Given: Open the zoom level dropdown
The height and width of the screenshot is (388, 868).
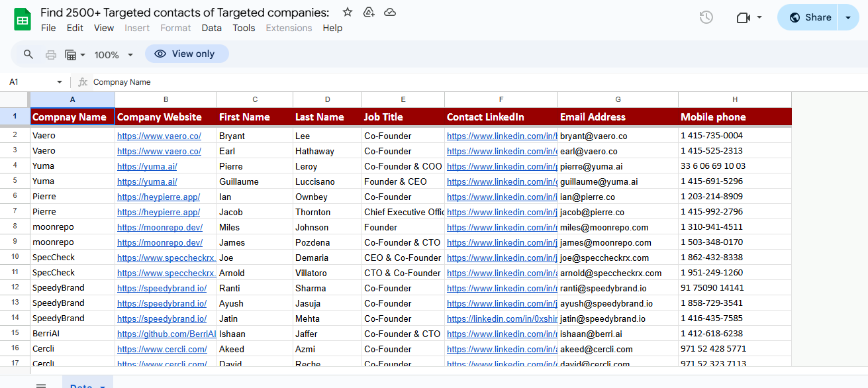Looking at the screenshot, I should [x=114, y=54].
